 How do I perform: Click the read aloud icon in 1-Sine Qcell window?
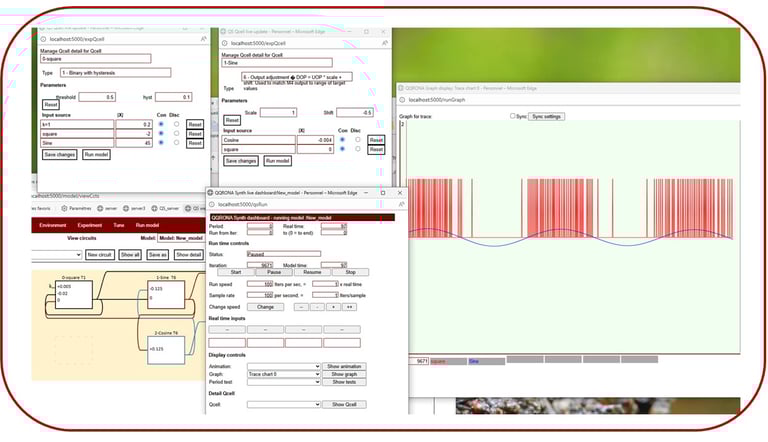pos(384,43)
